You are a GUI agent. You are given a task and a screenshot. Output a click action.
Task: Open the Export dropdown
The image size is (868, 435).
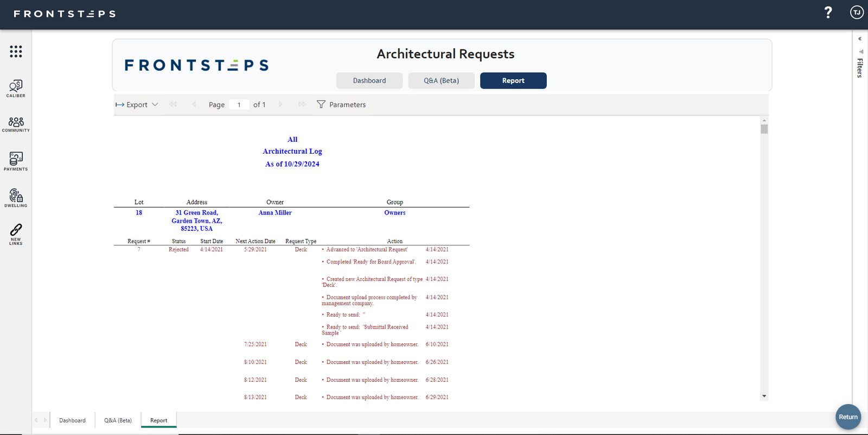137,104
